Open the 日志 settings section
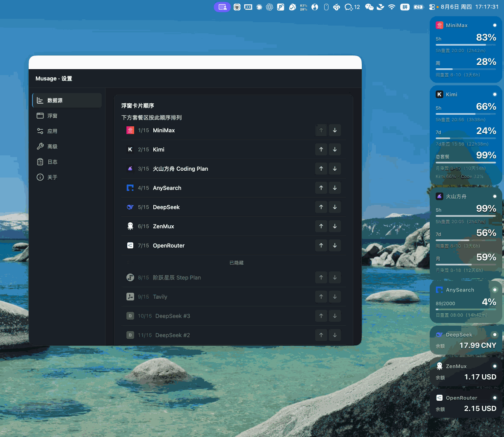Screen dimensions: 504x437 coord(67,162)
